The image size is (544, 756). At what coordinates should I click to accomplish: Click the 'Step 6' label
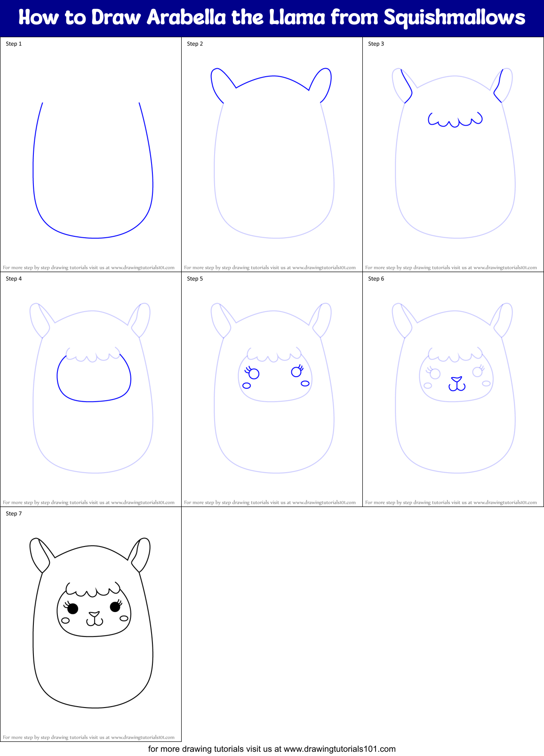click(x=376, y=279)
